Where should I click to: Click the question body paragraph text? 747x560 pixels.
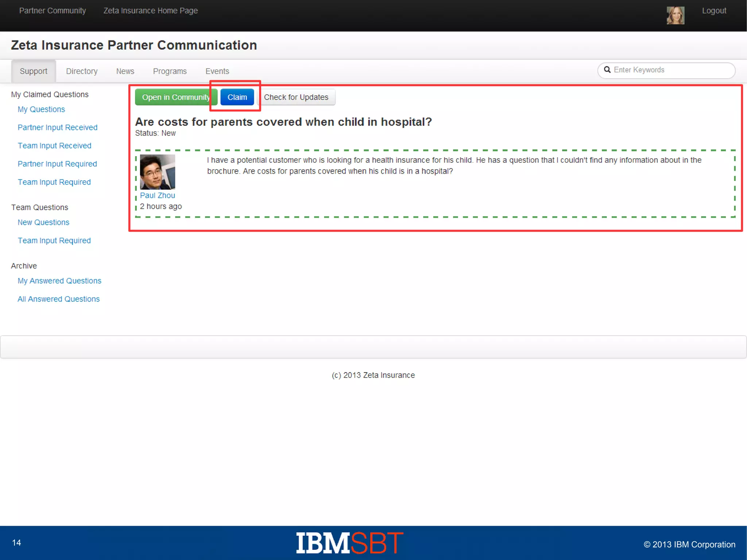point(454,165)
